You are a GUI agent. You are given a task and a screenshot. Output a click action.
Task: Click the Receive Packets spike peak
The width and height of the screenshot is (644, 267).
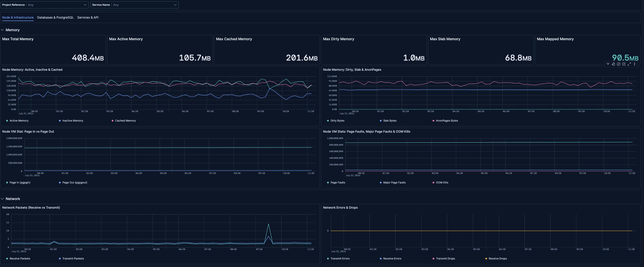268,224
